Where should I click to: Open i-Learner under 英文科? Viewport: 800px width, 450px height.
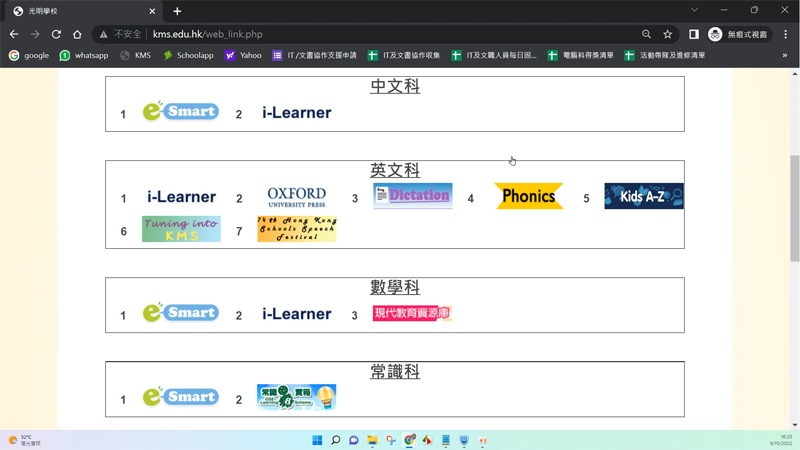pyautogui.click(x=181, y=196)
